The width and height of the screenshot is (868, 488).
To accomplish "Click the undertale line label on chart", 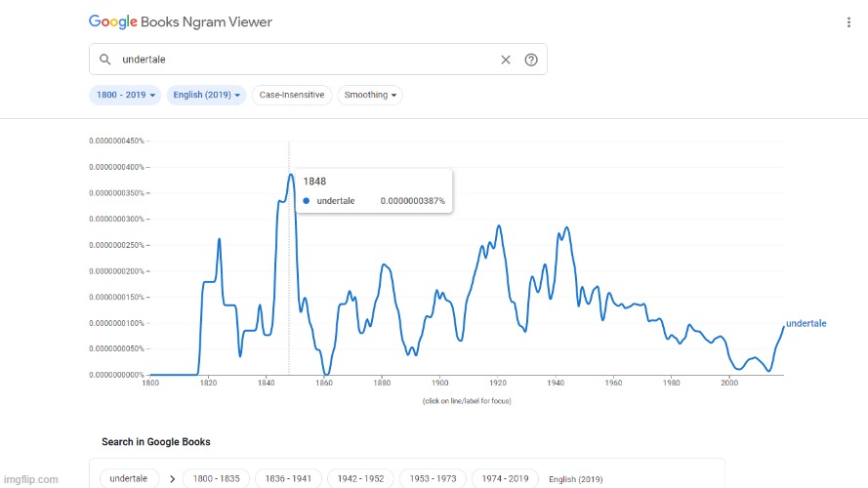I will click(806, 324).
